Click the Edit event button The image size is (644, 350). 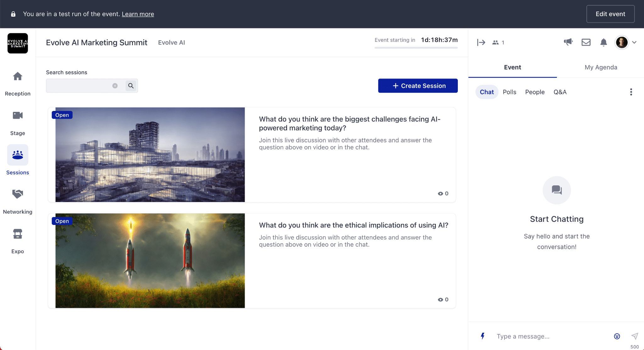pyautogui.click(x=610, y=14)
